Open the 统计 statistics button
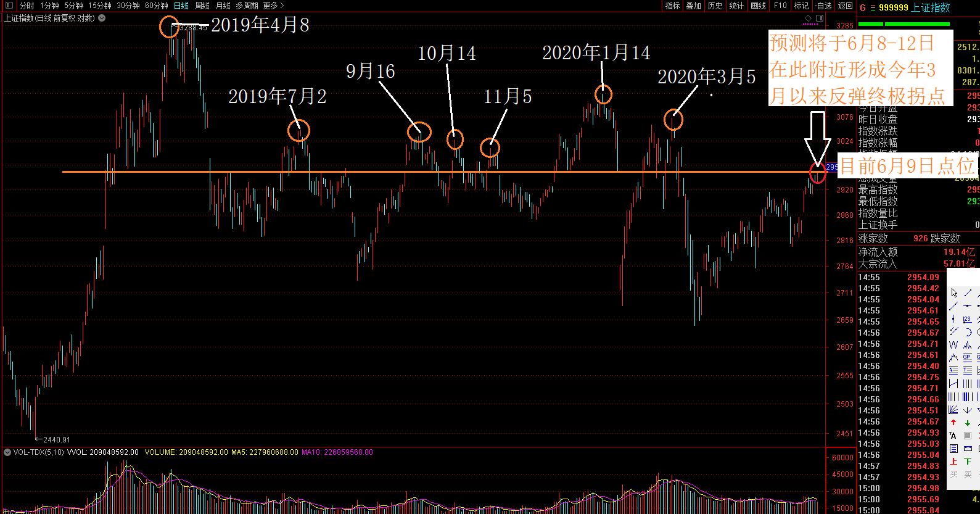Image resolution: width=980 pixels, height=514 pixels. pyautogui.click(x=736, y=6)
